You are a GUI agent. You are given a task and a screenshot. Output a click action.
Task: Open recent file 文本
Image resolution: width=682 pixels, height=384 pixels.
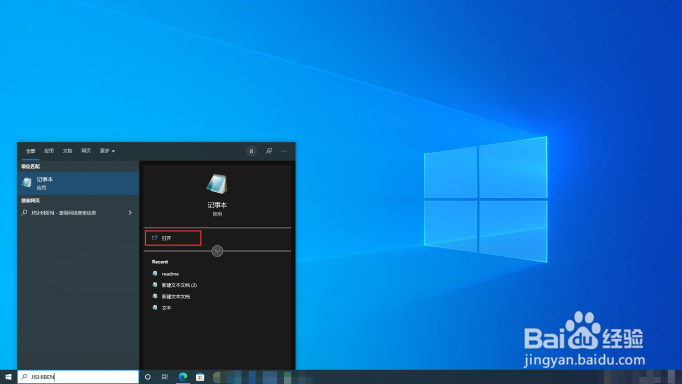tap(167, 308)
